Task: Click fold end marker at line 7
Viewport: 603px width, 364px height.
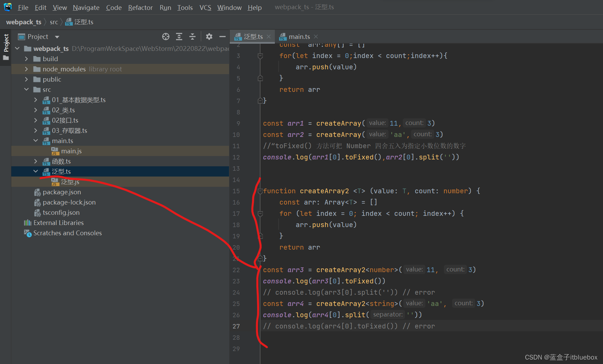Action: click(x=260, y=101)
